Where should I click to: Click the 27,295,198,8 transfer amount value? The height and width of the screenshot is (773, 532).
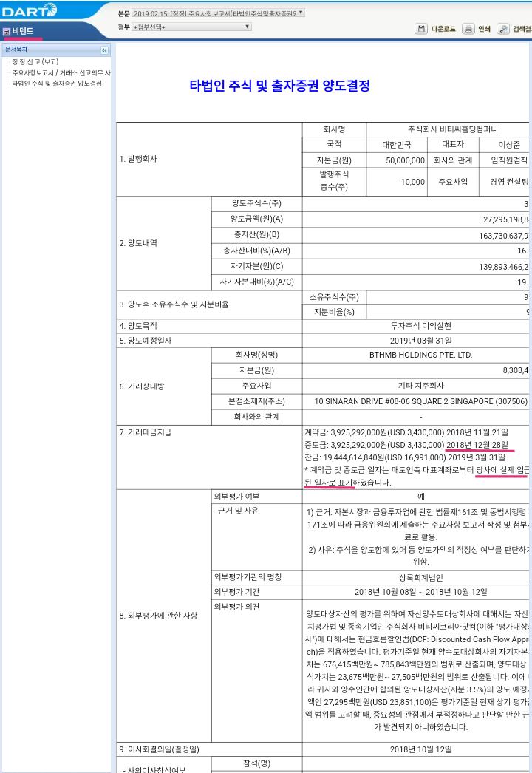[x=505, y=219]
